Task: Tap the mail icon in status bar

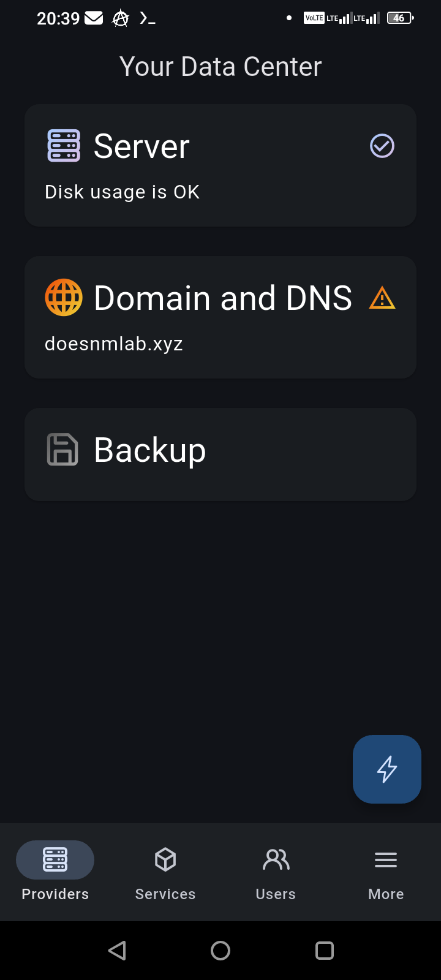Action: click(94, 18)
